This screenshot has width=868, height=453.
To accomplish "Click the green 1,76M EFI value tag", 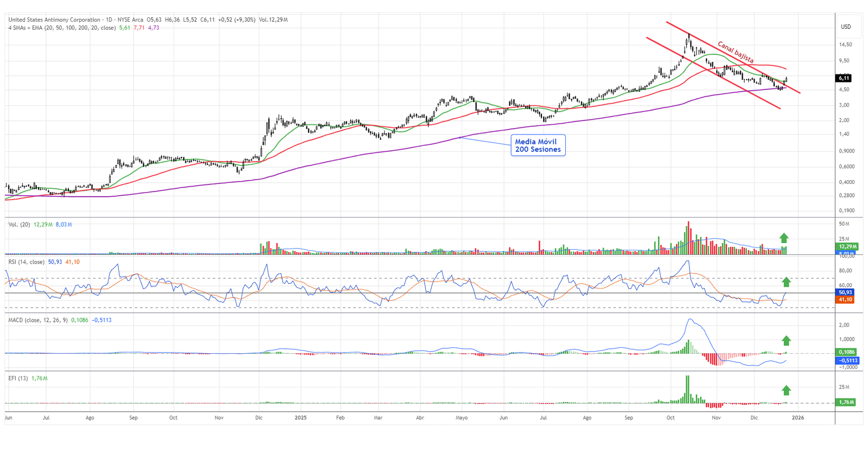I will point(846,402).
